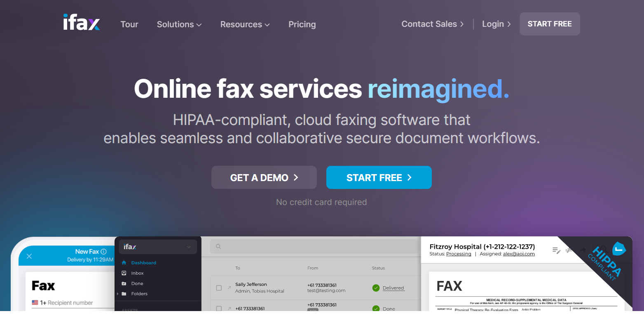644x316 pixels.
Task: Click the US flag recipient icon in New Fax
Action: (34, 302)
